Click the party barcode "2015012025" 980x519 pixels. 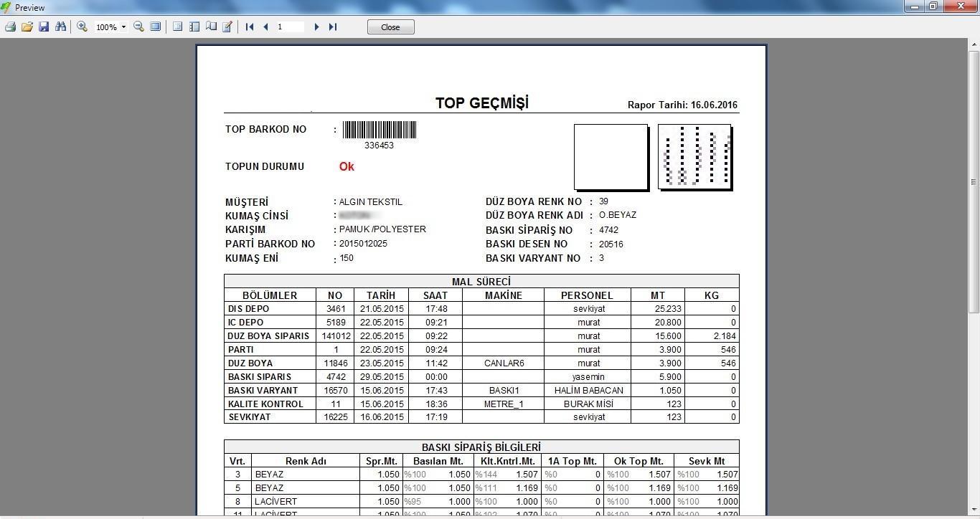pyautogui.click(x=363, y=244)
